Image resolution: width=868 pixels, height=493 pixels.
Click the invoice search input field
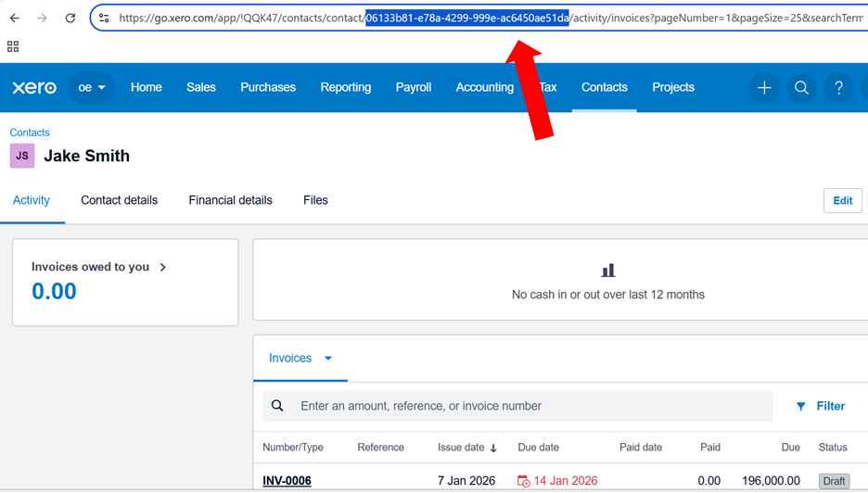point(529,406)
